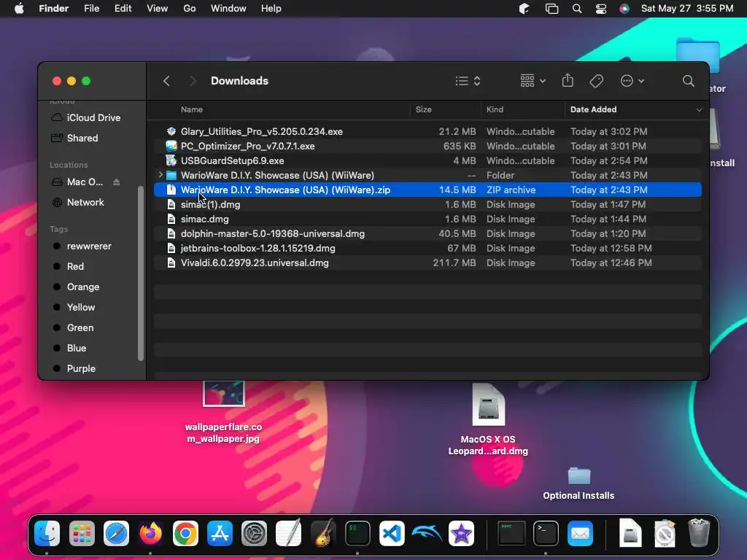Image resolution: width=747 pixels, height=560 pixels.
Task: Open Trash from the Dock
Action: [699, 532]
